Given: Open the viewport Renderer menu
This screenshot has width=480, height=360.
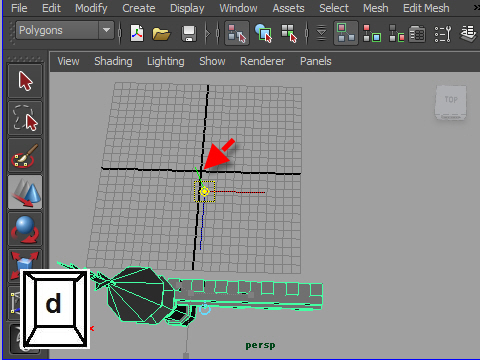Looking at the screenshot, I should point(263,61).
